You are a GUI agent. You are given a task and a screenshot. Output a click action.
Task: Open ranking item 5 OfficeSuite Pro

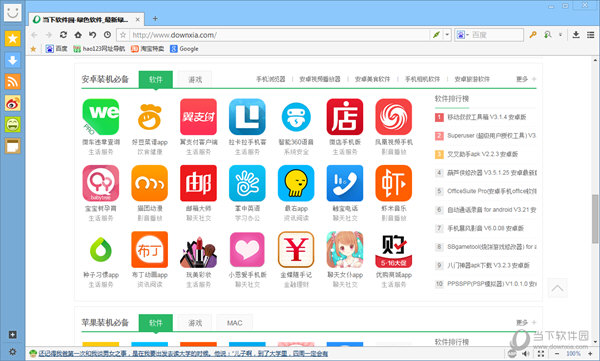coord(486,191)
